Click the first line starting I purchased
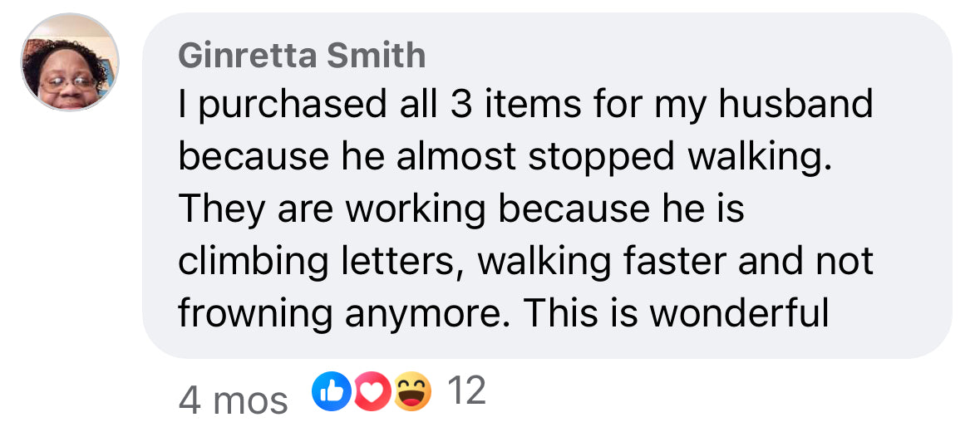 click(x=525, y=106)
